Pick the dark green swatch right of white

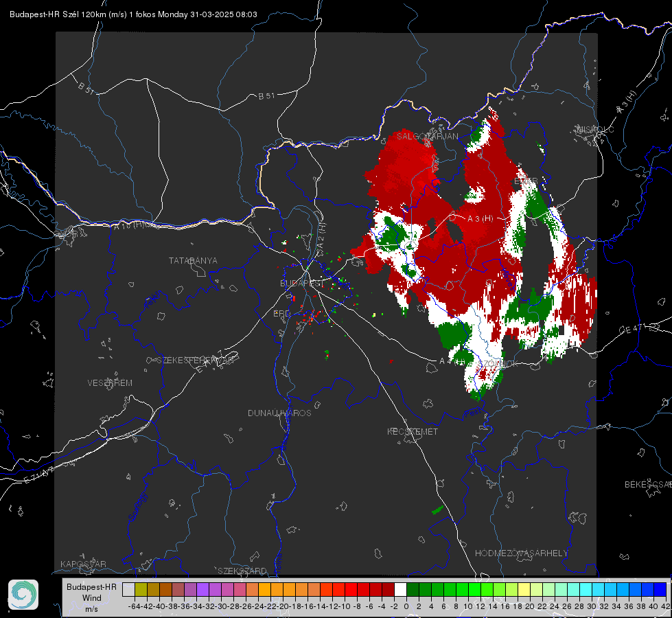click(x=413, y=589)
